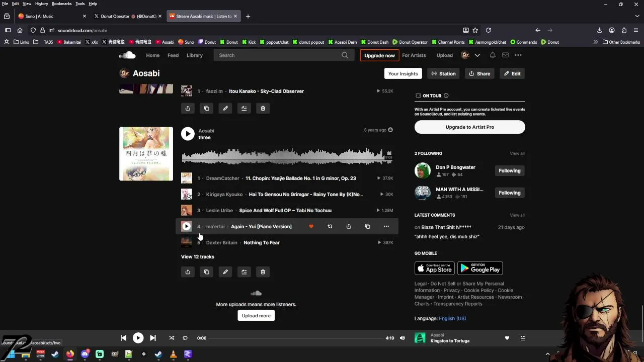Screen dimensions: 644x362
Task: Open the Library tab
Action: [195, 55]
